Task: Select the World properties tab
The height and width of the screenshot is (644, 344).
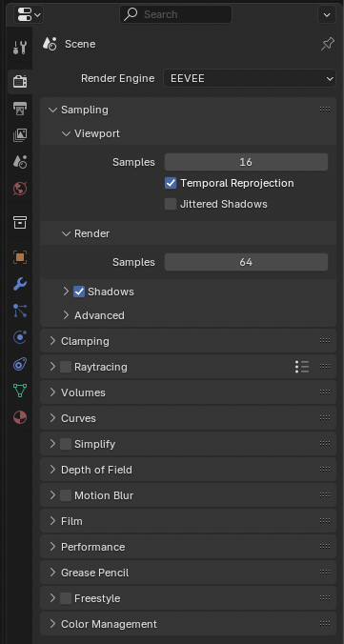Action: click(20, 189)
